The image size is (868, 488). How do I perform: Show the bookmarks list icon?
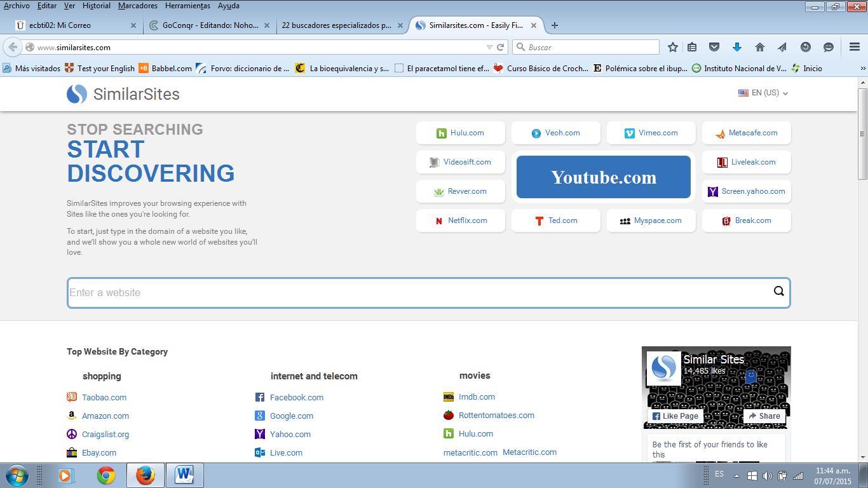click(692, 47)
